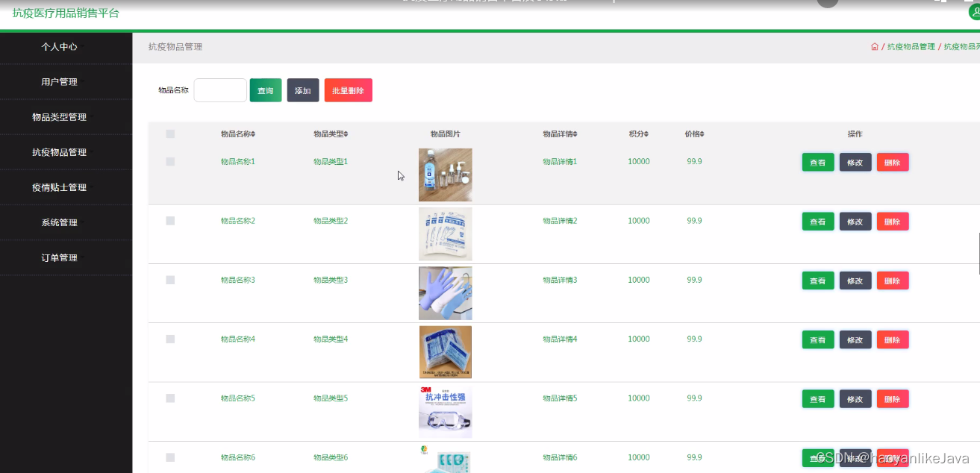This screenshot has height=473, width=980.
Task: Sort table by 价格 column arrows
Action: (x=702, y=134)
